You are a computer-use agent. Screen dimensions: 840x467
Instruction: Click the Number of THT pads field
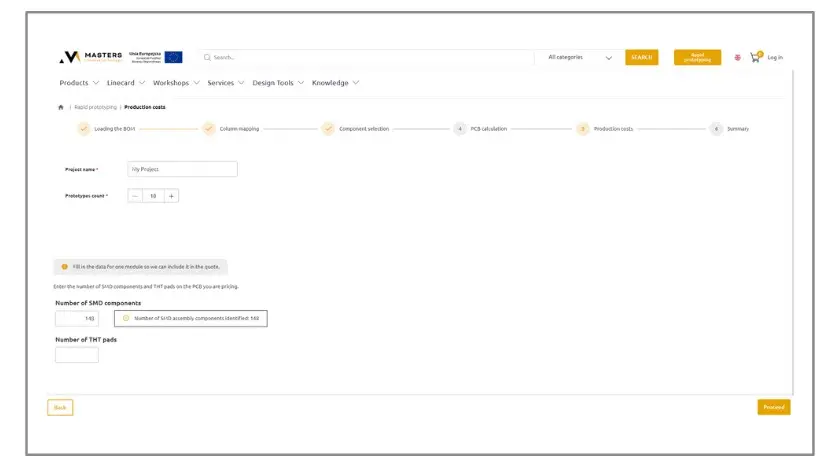[77, 355]
